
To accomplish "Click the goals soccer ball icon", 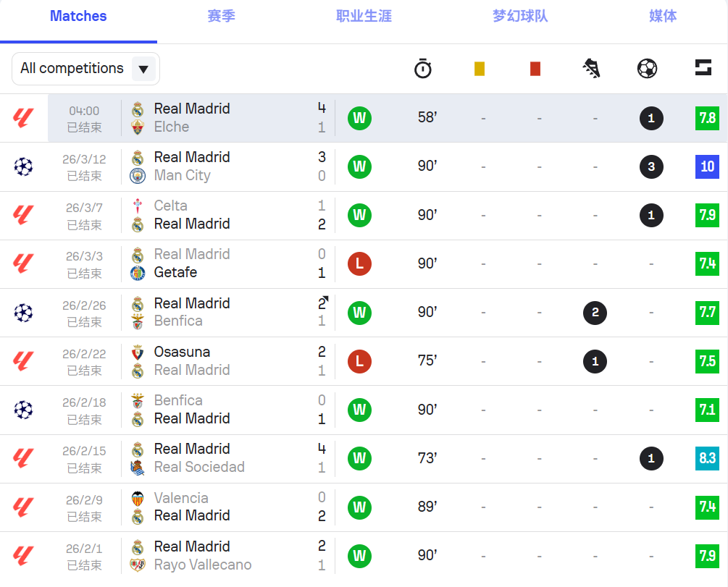I will tap(647, 69).
